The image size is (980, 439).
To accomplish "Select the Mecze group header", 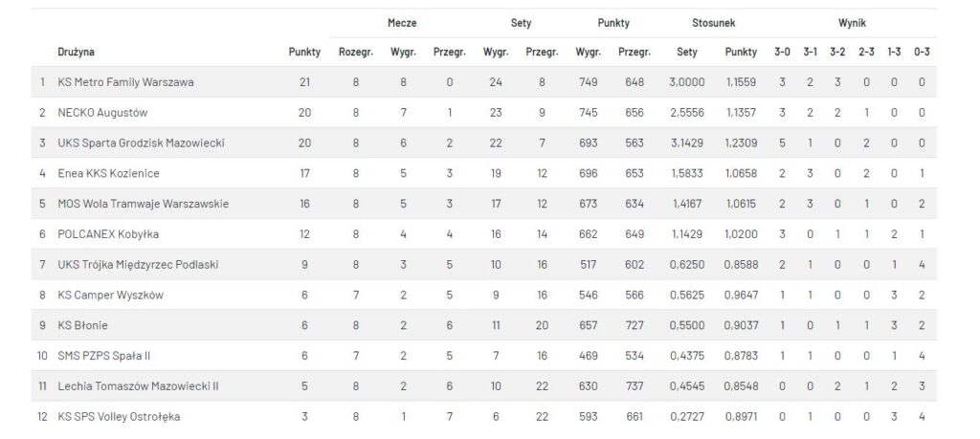I will (x=402, y=23).
